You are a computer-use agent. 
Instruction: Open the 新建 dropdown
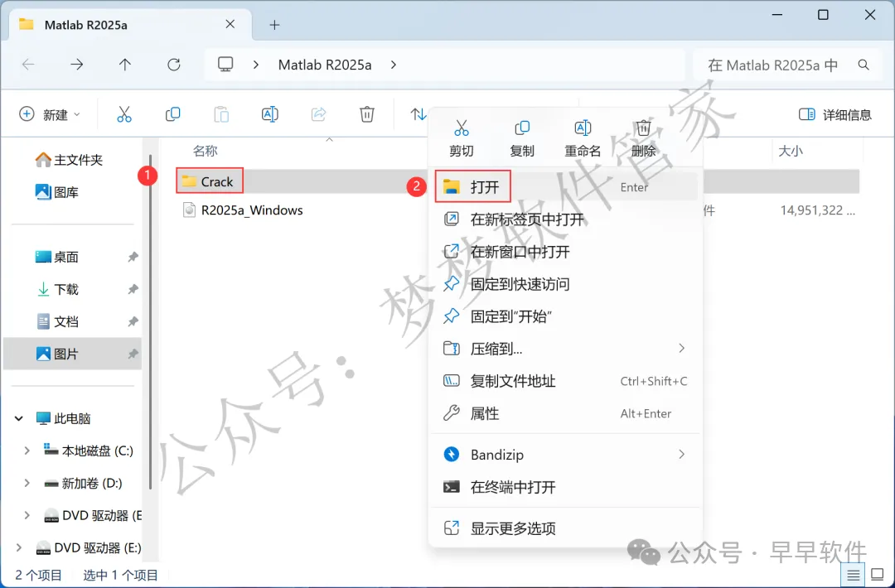click(50, 114)
